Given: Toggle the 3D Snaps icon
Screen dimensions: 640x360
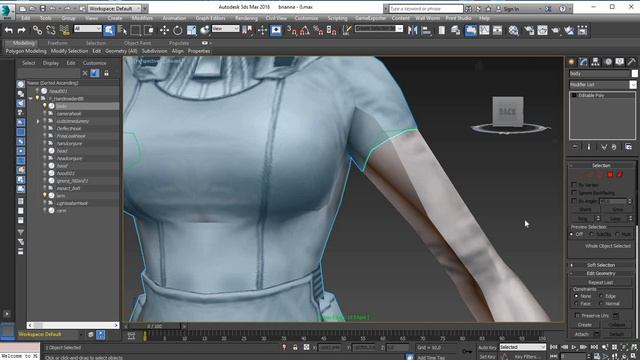Looking at the screenshot, I should pos(291,30).
